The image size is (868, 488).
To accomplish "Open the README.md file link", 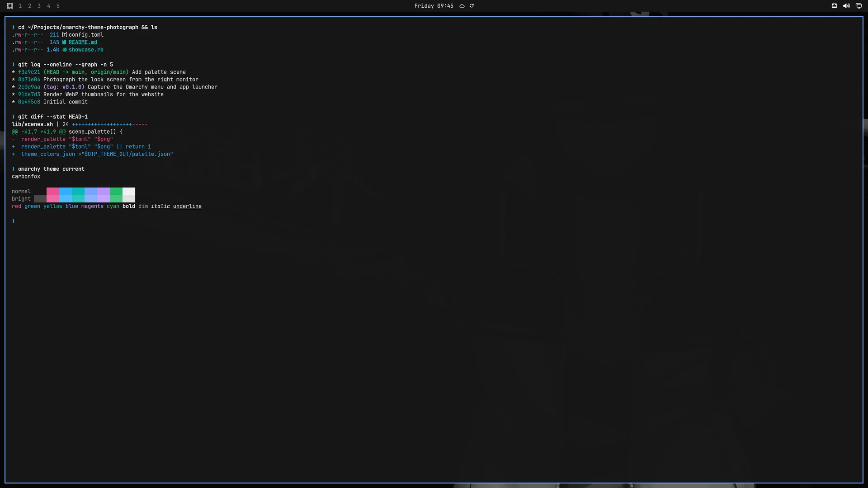I will (83, 42).
